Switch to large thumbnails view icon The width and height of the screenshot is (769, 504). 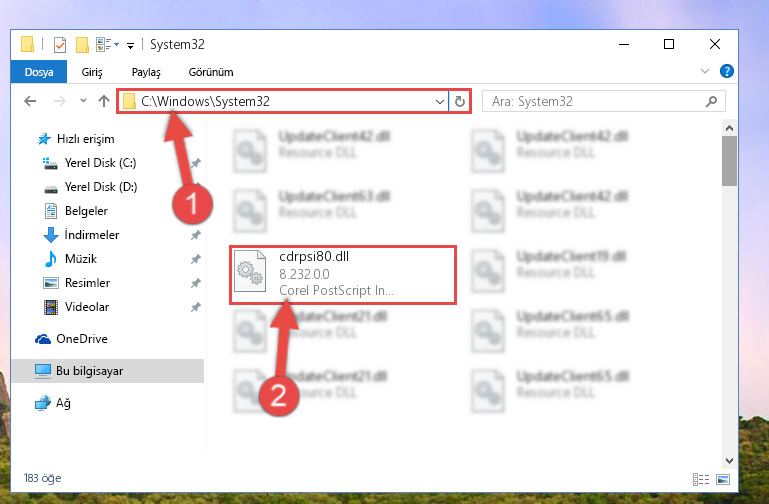click(723, 479)
